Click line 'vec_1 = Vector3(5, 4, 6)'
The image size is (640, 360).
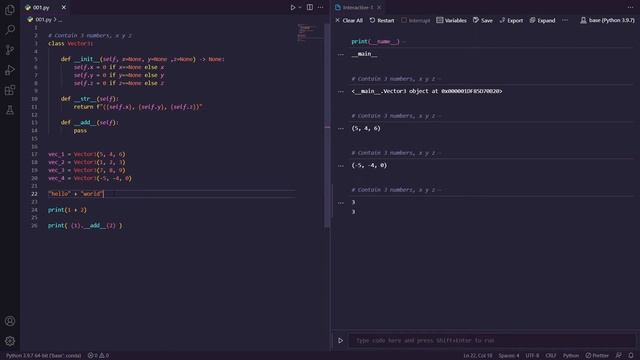(87, 154)
